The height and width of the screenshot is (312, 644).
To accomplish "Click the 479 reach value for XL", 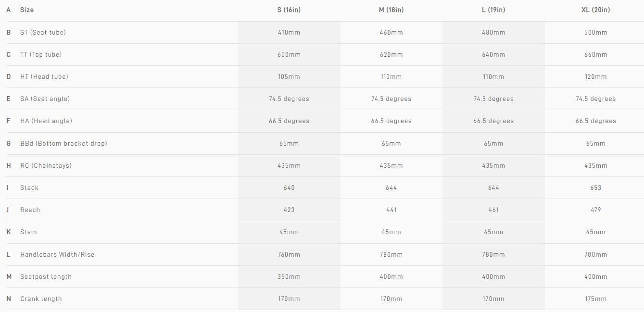I will [x=595, y=210].
